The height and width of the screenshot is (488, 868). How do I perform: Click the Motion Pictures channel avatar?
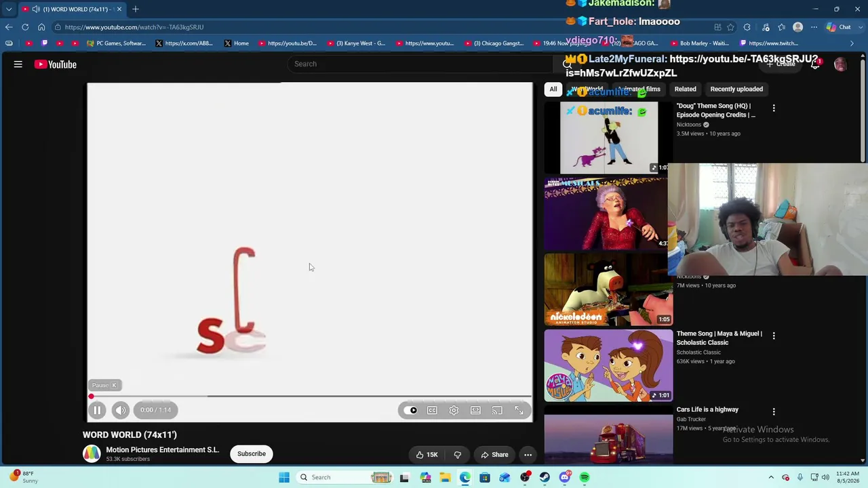point(92,453)
